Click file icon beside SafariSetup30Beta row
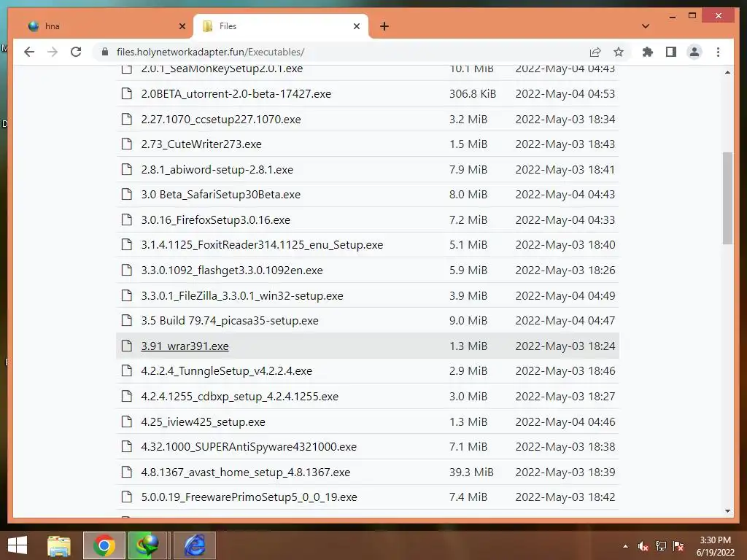The width and height of the screenshot is (747, 560). [127, 194]
